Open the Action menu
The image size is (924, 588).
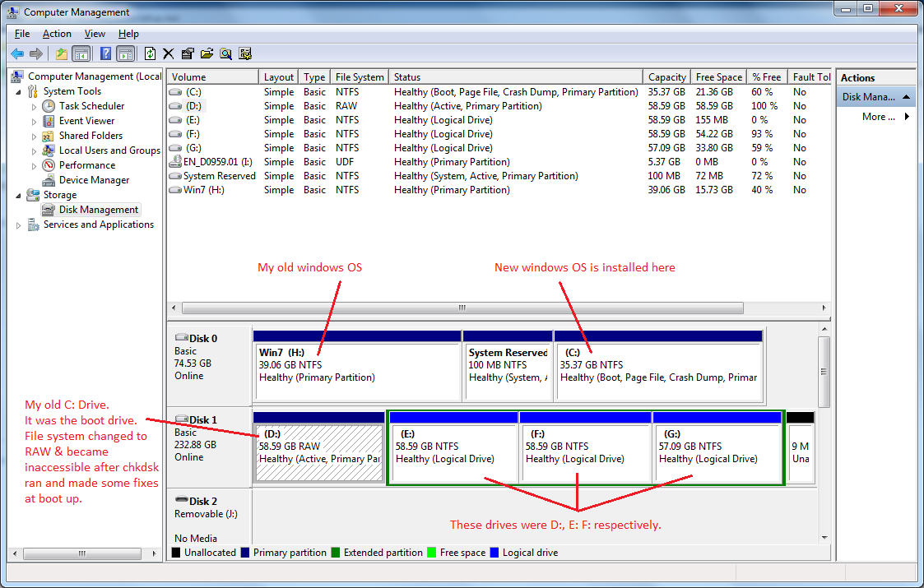pos(57,34)
